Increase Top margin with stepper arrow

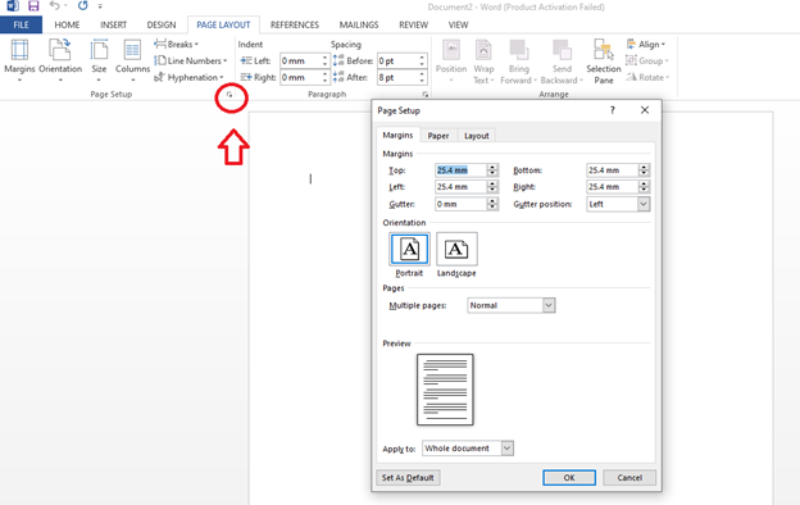click(492, 167)
